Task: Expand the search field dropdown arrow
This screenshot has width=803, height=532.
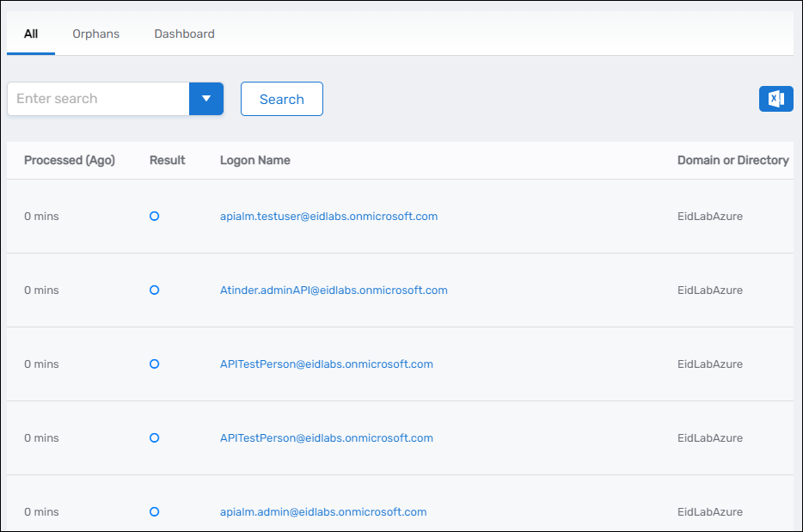Action: point(206,99)
